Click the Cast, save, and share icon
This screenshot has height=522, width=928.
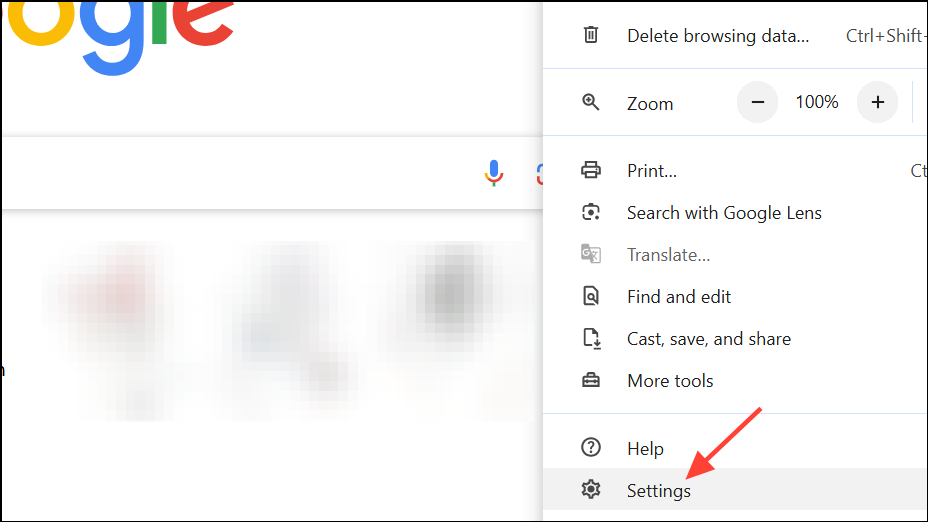[x=592, y=339]
